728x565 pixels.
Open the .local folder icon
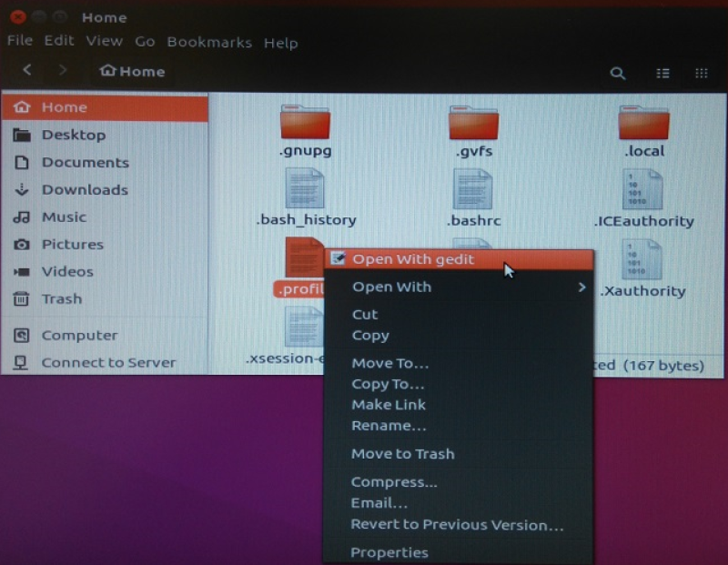643,123
